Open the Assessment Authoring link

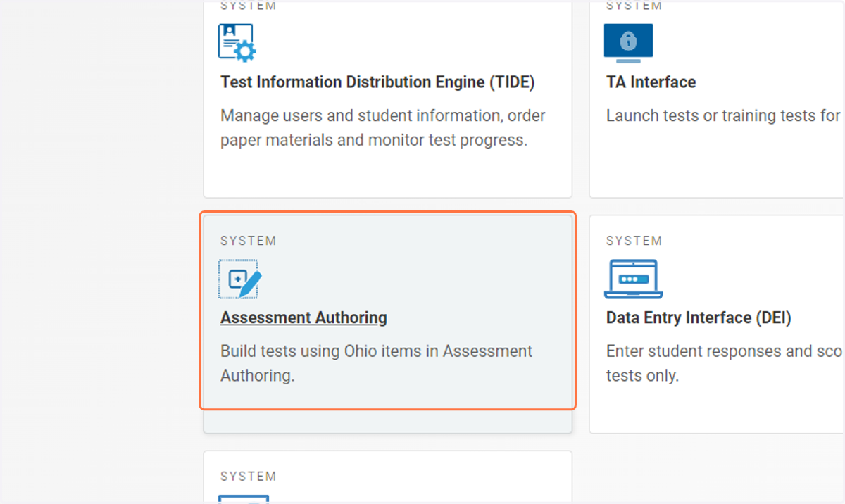click(x=303, y=318)
